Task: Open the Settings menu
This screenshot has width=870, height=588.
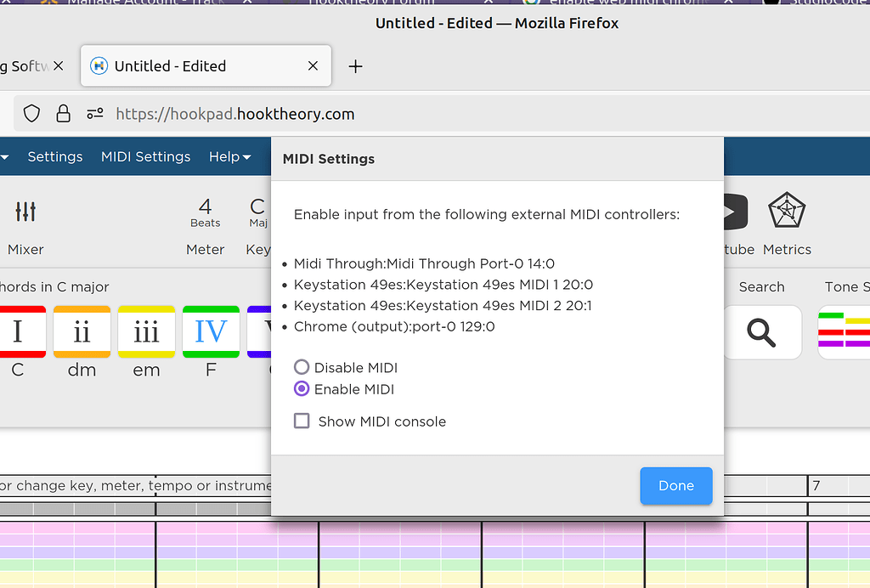Action: 54,156
